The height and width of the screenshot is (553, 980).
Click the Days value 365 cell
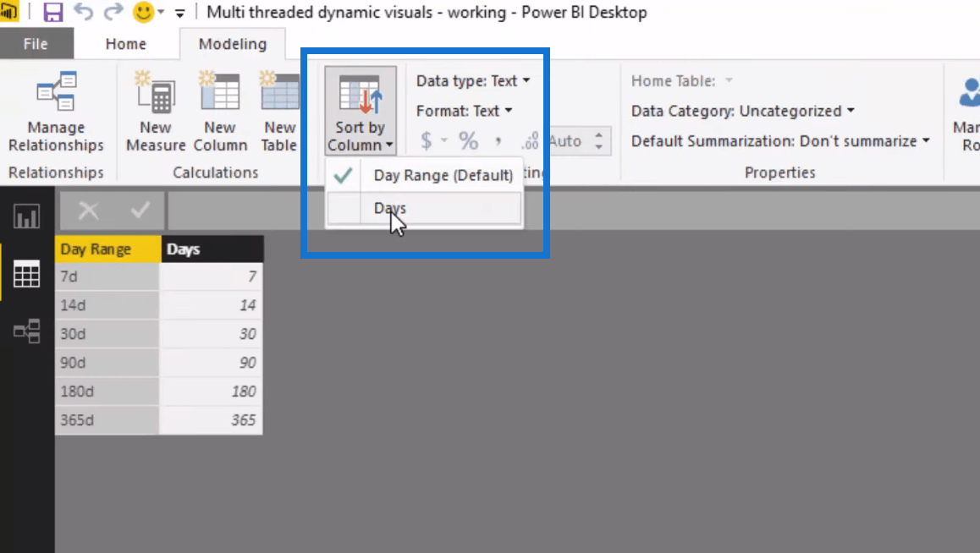tap(212, 420)
